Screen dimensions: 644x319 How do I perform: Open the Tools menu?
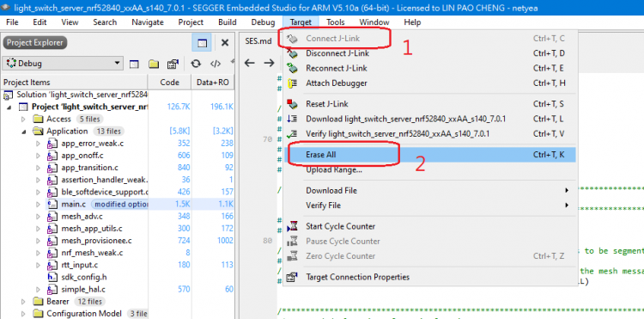click(x=336, y=22)
